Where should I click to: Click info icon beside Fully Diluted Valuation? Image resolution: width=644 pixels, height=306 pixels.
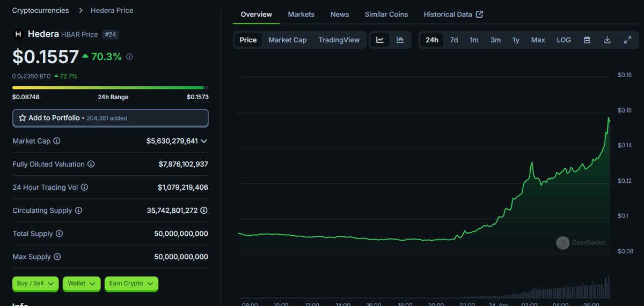[x=91, y=164]
